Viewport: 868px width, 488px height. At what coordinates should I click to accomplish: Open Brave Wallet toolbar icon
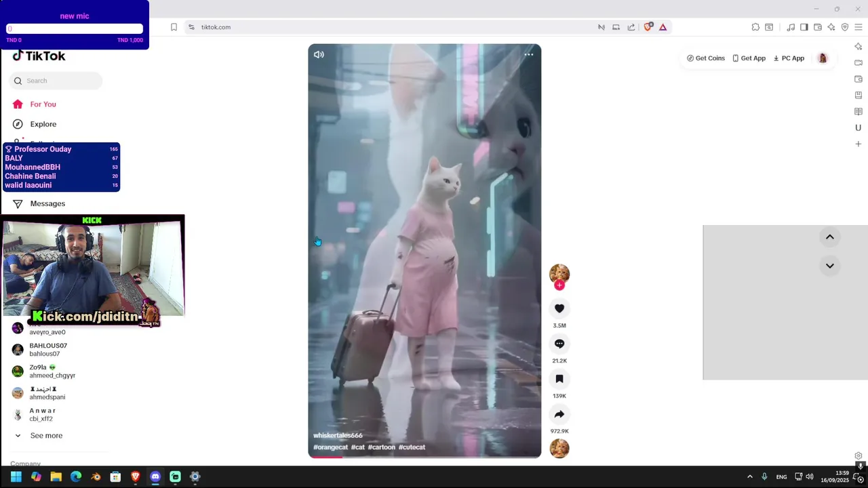pos(818,27)
